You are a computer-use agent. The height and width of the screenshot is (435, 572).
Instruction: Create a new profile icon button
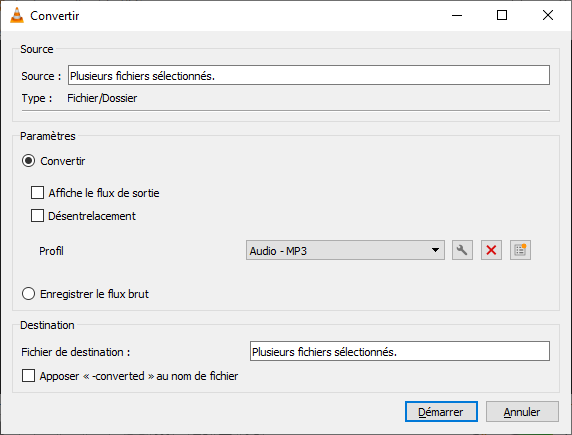[520, 250]
